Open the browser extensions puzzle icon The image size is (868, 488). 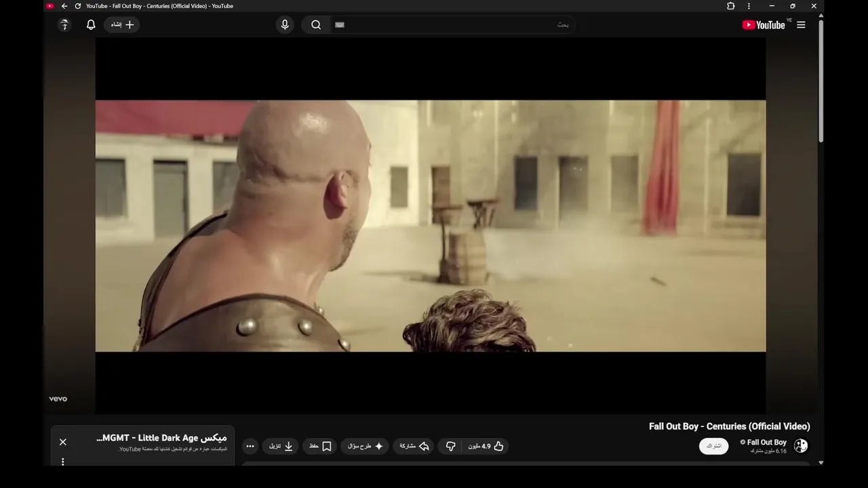coord(730,6)
